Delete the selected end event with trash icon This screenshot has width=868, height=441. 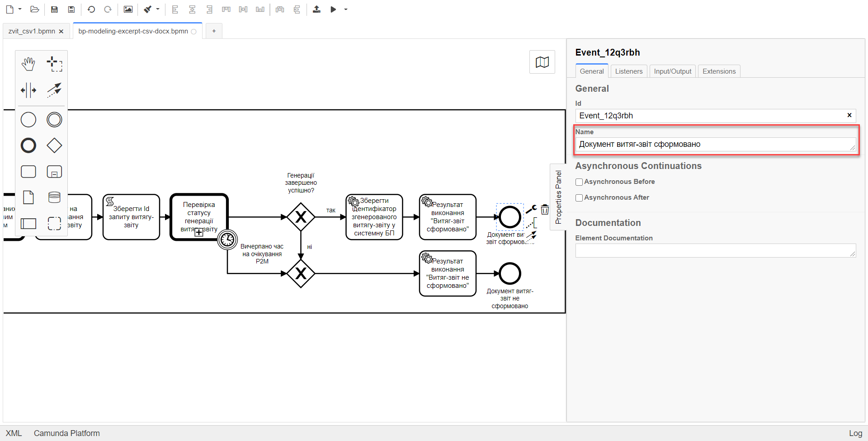(x=545, y=209)
